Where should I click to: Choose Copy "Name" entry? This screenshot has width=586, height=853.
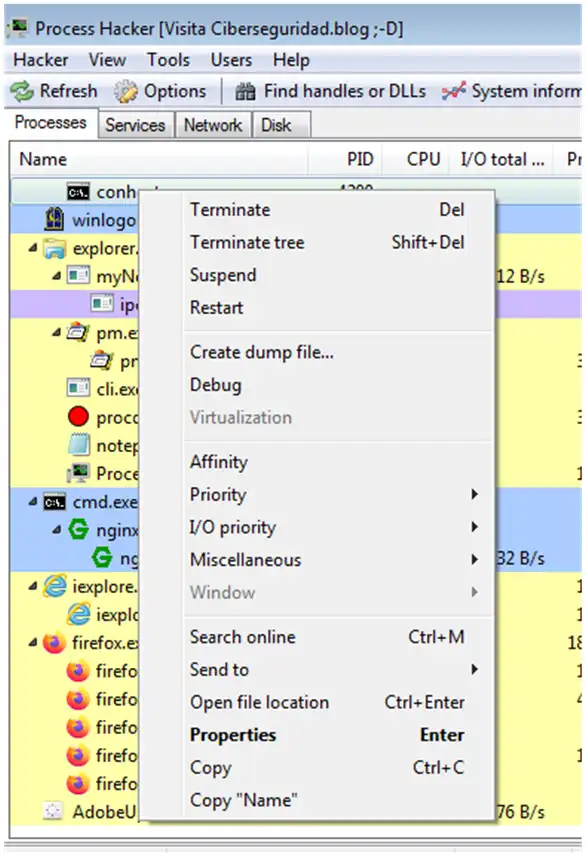pos(338,800)
